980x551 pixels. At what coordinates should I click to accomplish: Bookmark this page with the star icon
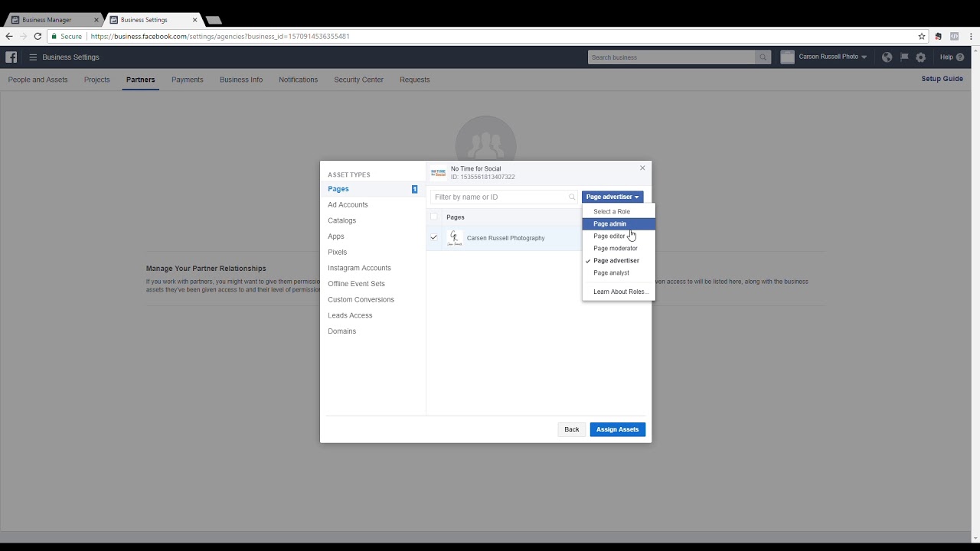(922, 36)
